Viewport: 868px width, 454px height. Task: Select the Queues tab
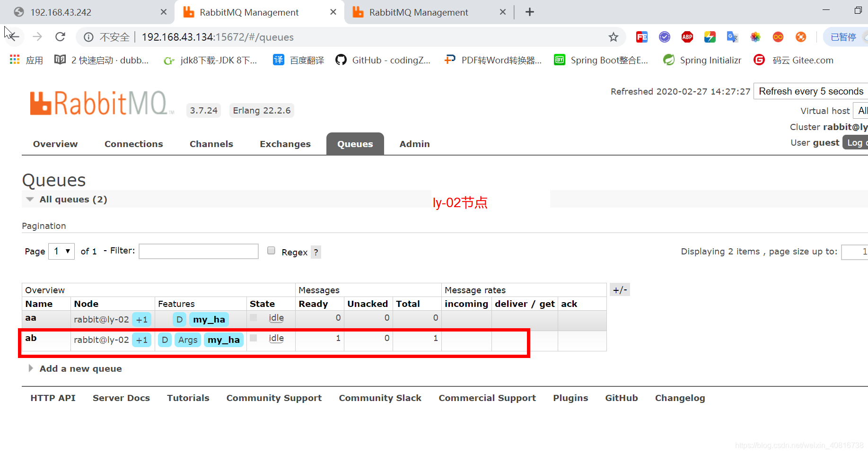(x=355, y=144)
